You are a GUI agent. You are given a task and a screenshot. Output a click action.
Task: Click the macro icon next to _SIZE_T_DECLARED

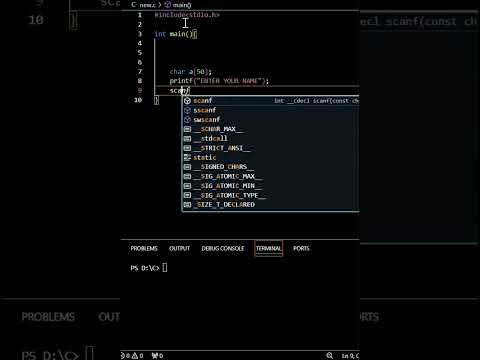pyautogui.click(x=187, y=204)
